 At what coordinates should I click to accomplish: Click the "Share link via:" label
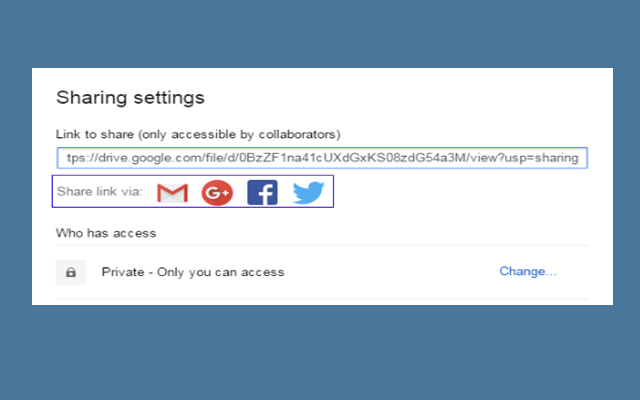pos(100,192)
